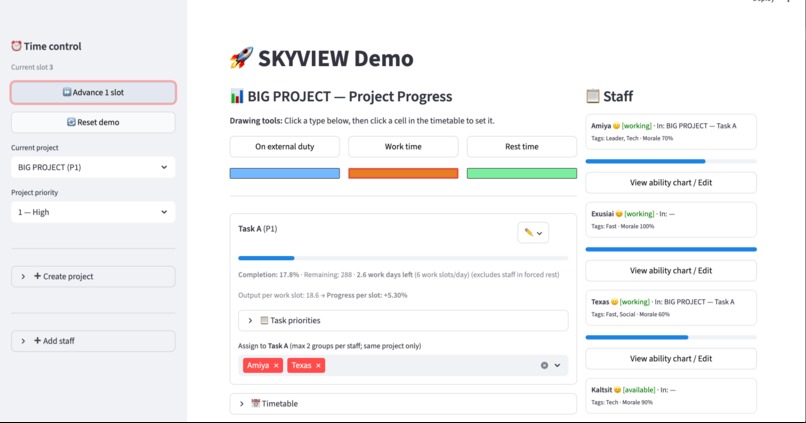Image resolution: width=806 pixels, height=423 pixels.
Task: Open the Project priority dropdown
Action: coord(93,212)
